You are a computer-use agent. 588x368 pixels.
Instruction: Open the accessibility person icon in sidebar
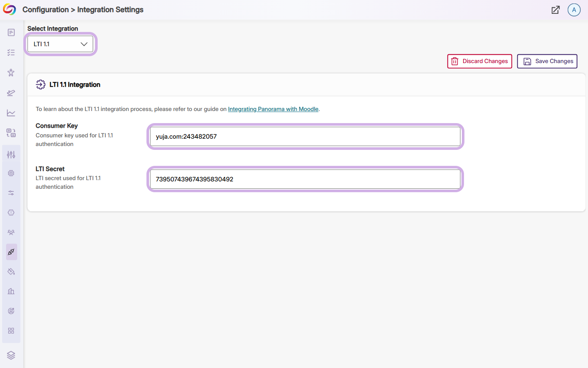pyautogui.click(x=11, y=73)
